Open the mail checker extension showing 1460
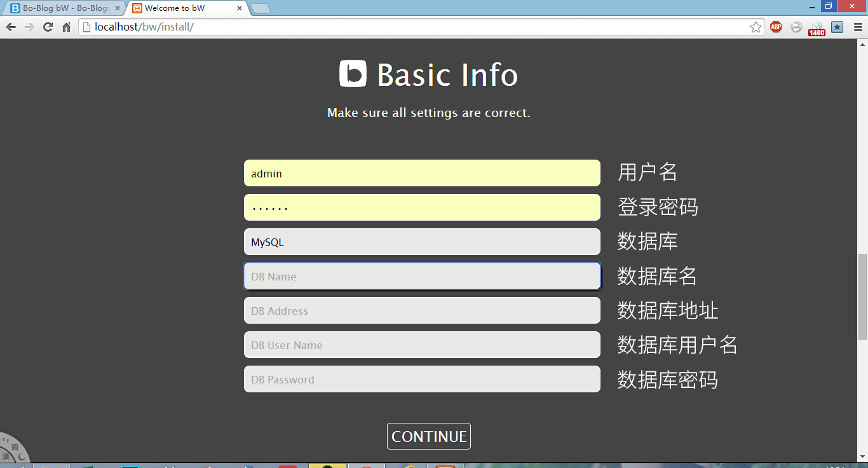 click(817, 29)
